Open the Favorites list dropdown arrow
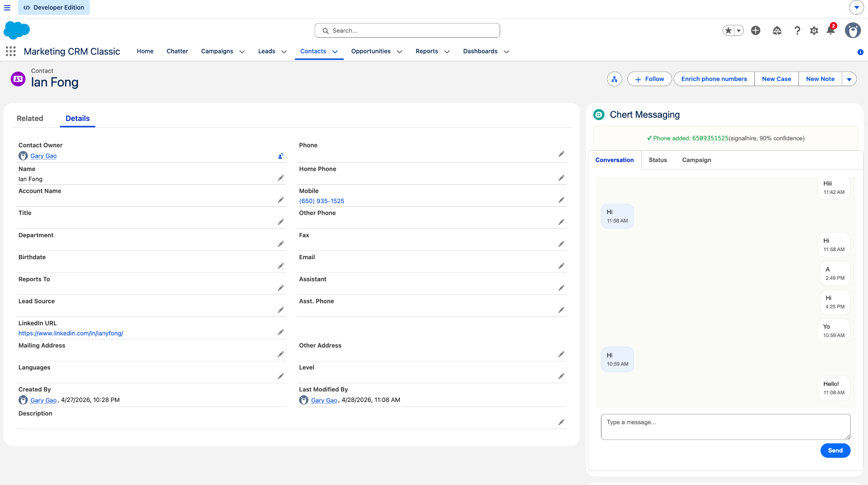Viewport: 868px width, 485px height. coord(739,30)
